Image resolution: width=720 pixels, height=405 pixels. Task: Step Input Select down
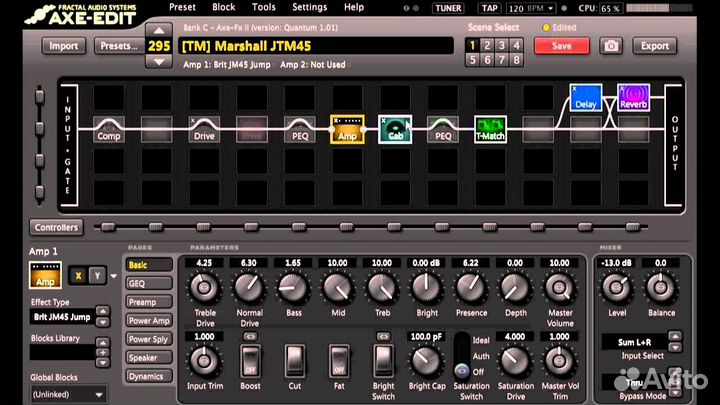click(675, 348)
